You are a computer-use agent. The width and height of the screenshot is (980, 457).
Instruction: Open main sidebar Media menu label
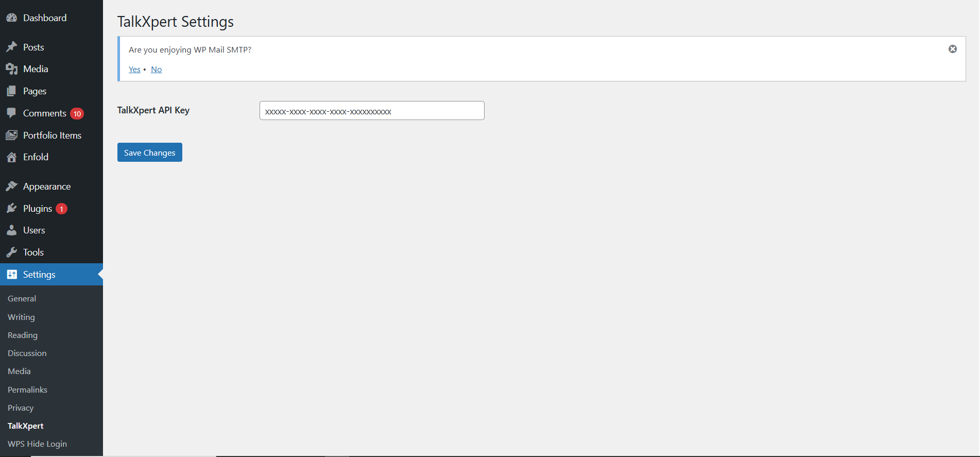point(36,69)
